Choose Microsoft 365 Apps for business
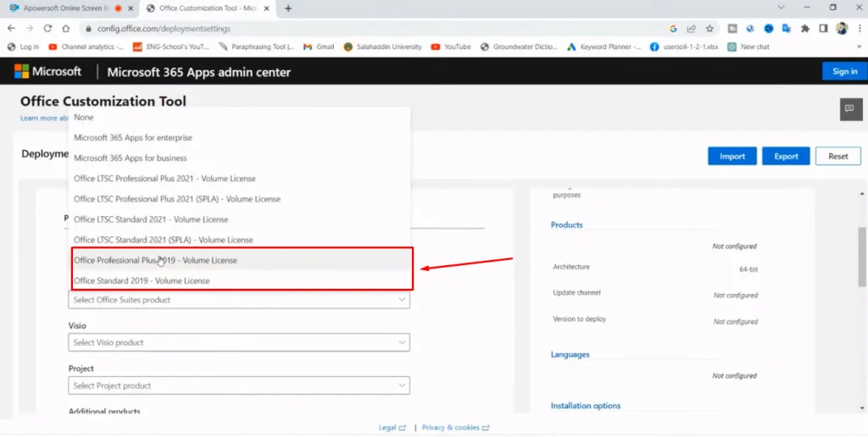868x437 pixels. pyautogui.click(x=239, y=158)
